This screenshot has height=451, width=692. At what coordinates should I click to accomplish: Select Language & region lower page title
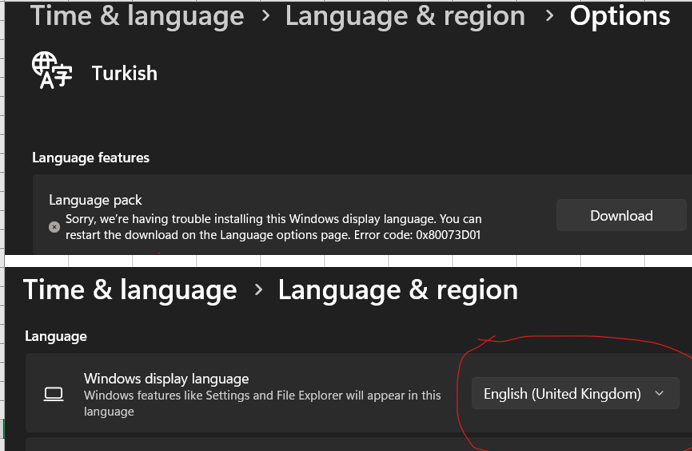tap(398, 290)
